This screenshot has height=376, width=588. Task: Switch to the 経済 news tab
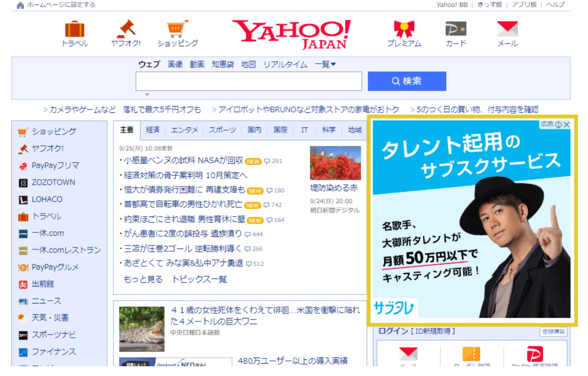pos(152,130)
